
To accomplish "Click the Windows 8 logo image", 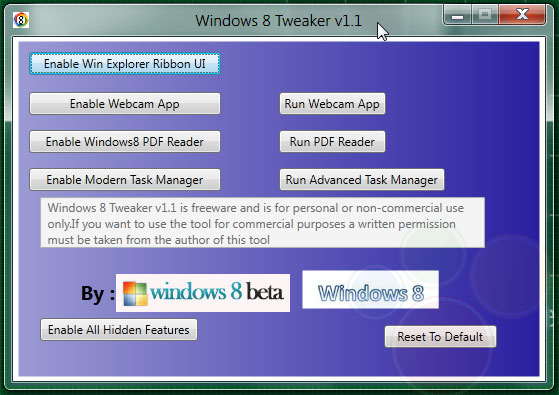I will (370, 289).
